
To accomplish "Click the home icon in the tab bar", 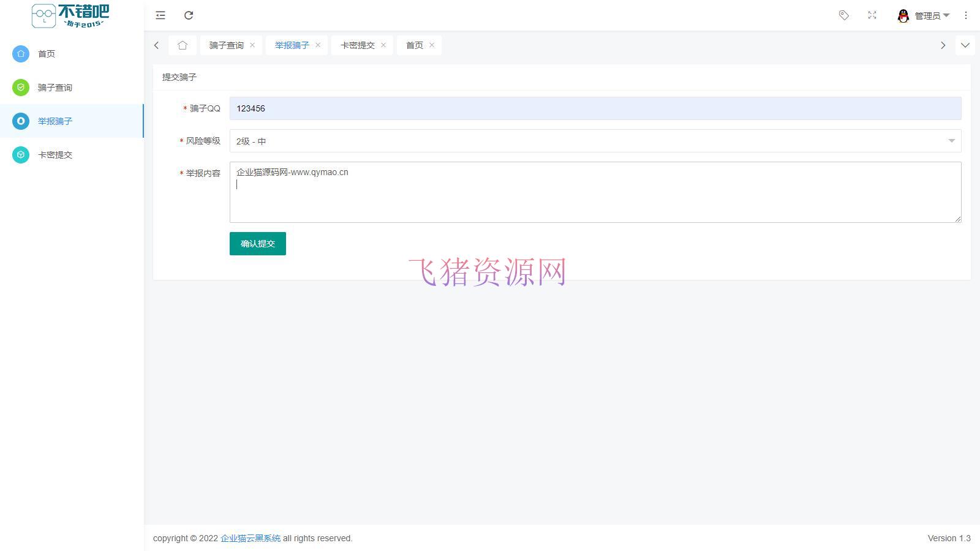I will pyautogui.click(x=182, y=45).
